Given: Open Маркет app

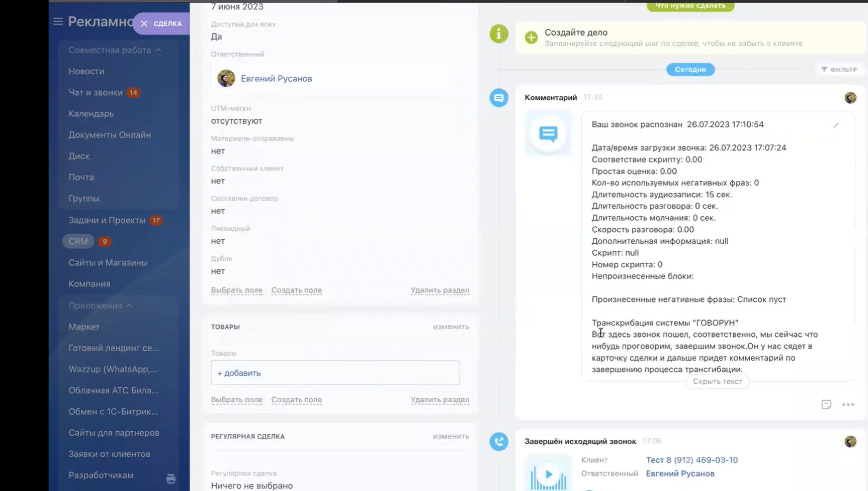Looking at the screenshot, I should point(84,326).
